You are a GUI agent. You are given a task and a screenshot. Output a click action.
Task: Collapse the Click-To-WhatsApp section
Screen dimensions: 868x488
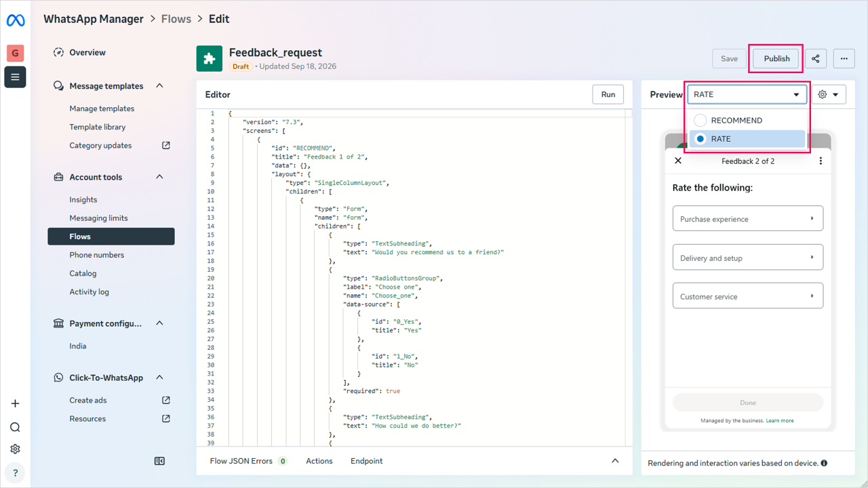[159, 378]
